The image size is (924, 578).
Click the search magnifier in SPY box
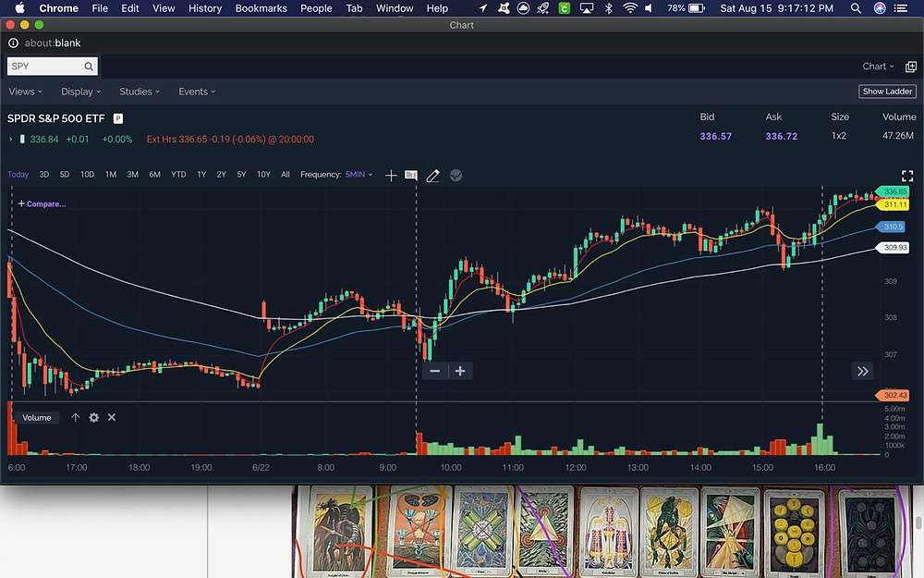pos(89,66)
